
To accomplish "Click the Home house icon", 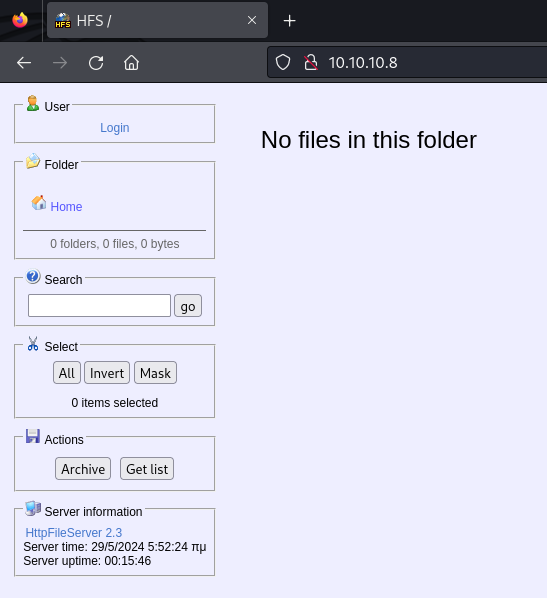I will pyautogui.click(x=39, y=203).
